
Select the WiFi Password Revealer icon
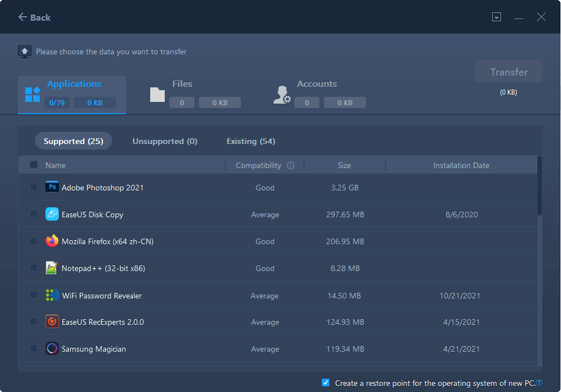tap(52, 295)
